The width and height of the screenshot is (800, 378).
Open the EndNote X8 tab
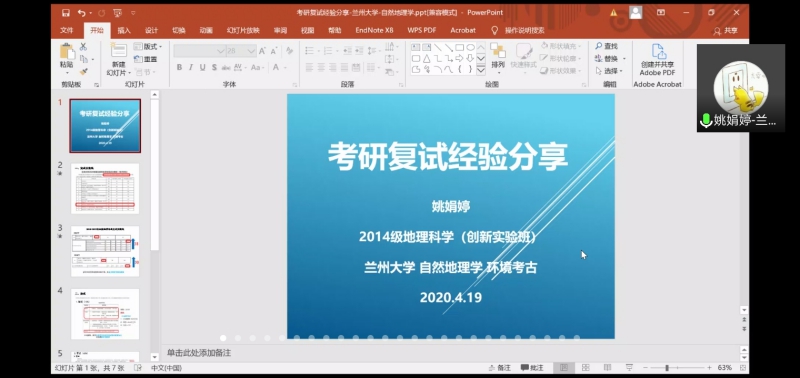[374, 31]
